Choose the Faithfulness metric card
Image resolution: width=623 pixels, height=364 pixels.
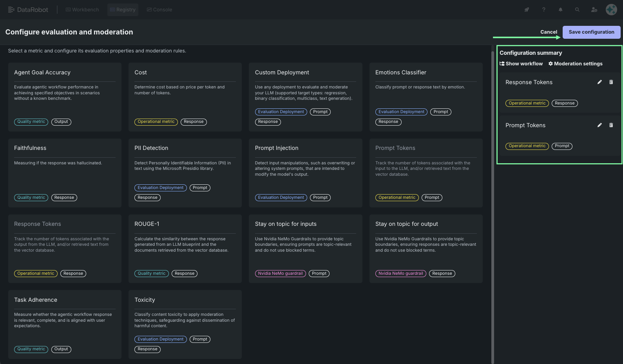click(65, 173)
